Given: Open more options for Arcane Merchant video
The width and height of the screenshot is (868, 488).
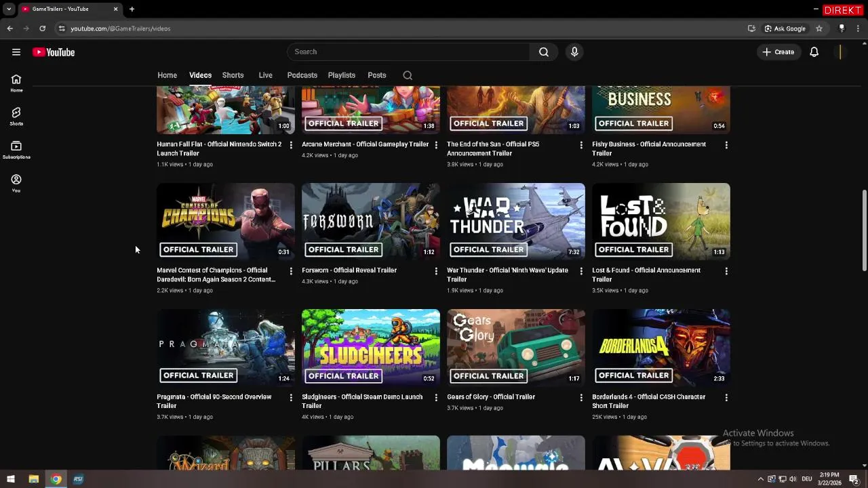Looking at the screenshot, I should pos(436,145).
